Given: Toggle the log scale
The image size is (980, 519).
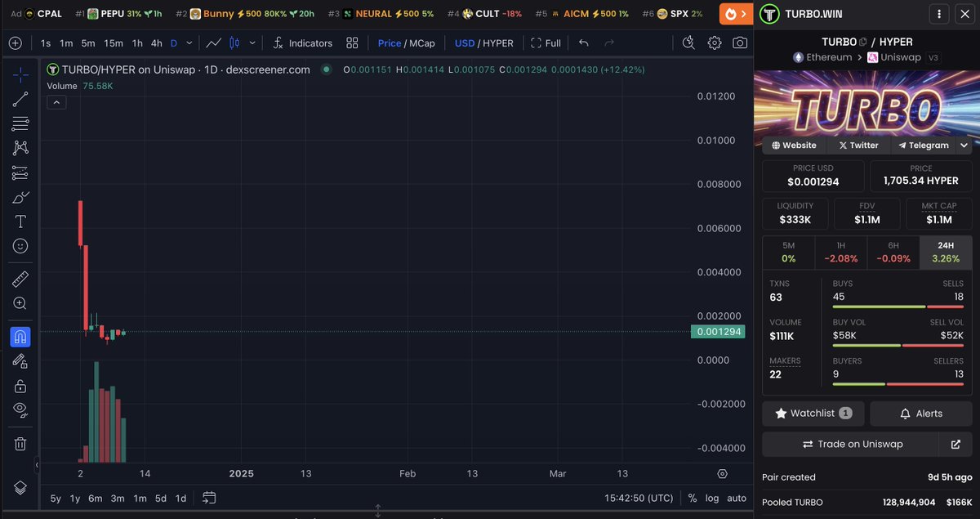Looking at the screenshot, I should 712,499.
